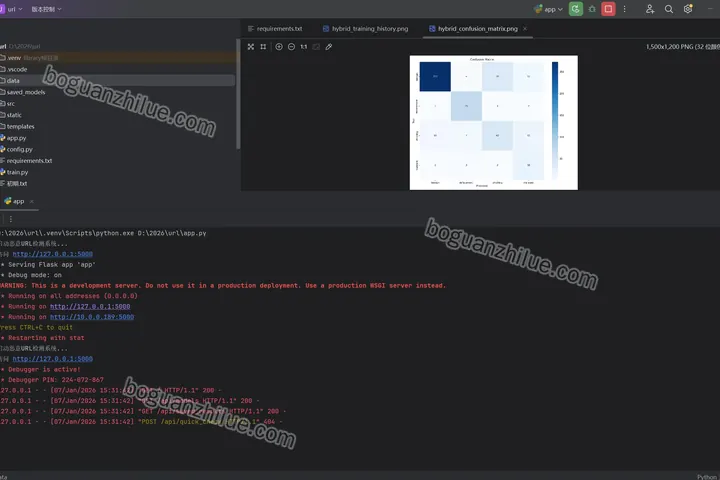This screenshot has width=720, height=480.
Task: Close the app run tab
Action: tap(31, 201)
